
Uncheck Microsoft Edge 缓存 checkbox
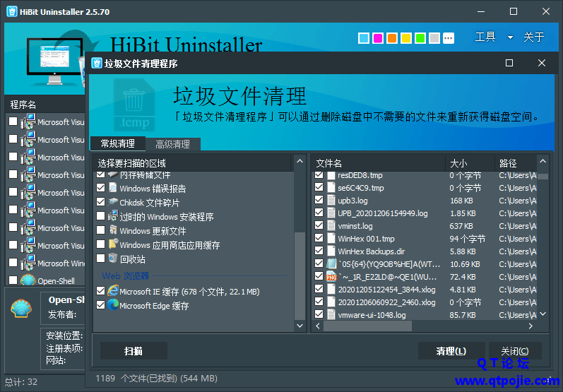101,305
